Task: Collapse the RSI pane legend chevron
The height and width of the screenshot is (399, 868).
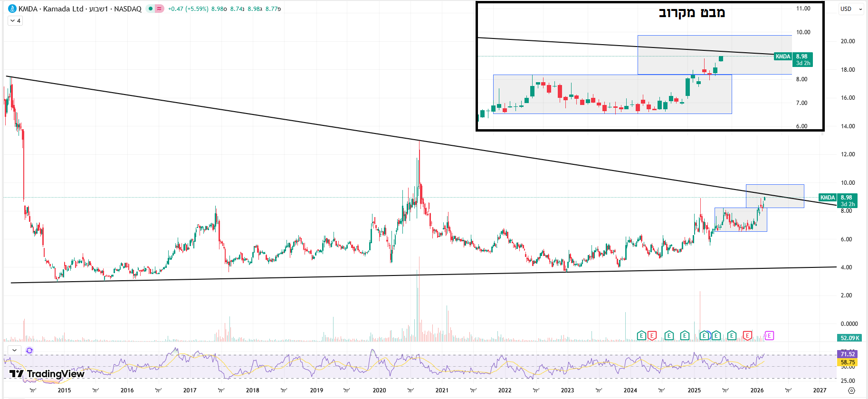Action: (15, 351)
